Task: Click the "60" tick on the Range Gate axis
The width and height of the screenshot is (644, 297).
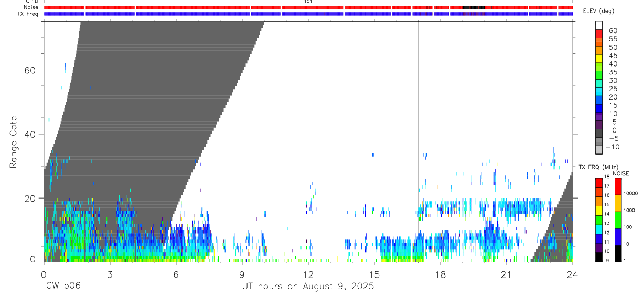Action: (31, 70)
